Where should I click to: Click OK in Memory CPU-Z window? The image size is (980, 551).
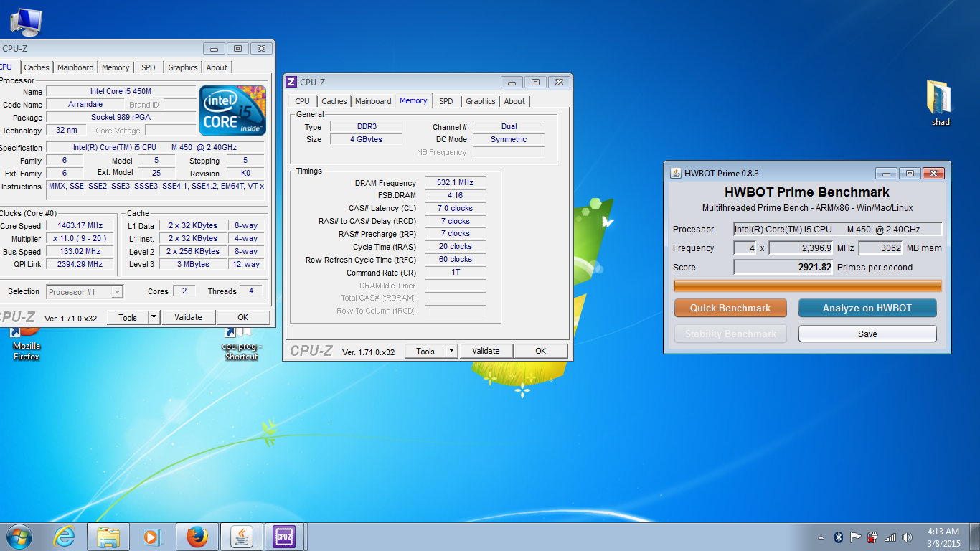541,351
